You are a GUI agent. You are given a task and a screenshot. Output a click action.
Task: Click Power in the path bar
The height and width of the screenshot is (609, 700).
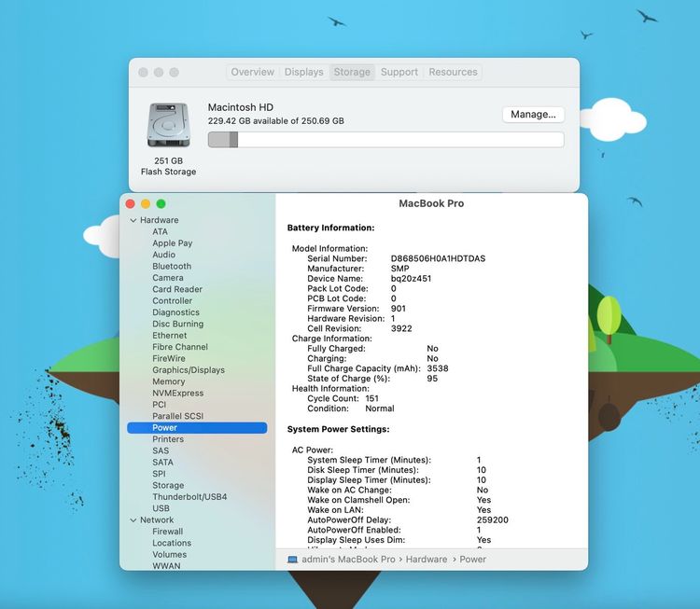click(473, 560)
